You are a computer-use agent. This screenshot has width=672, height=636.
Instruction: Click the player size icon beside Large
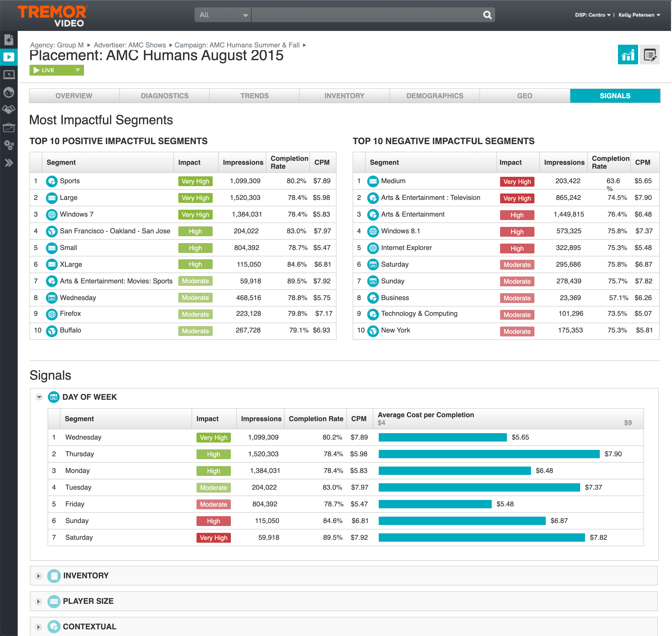[x=52, y=198]
